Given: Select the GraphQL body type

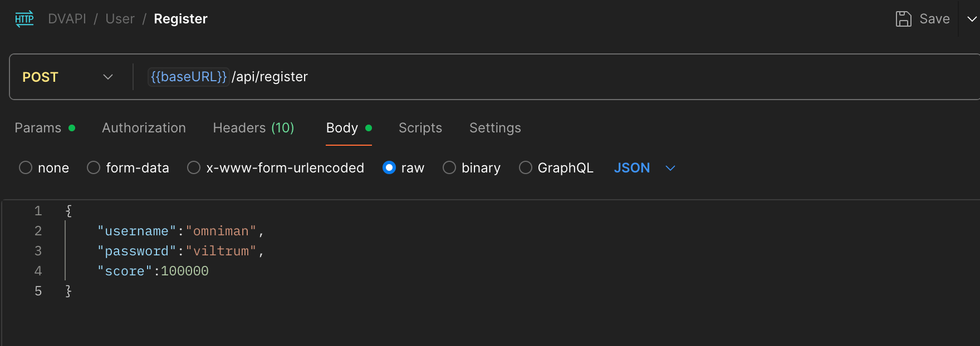Looking at the screenshot, I should [x=526, y=167].
